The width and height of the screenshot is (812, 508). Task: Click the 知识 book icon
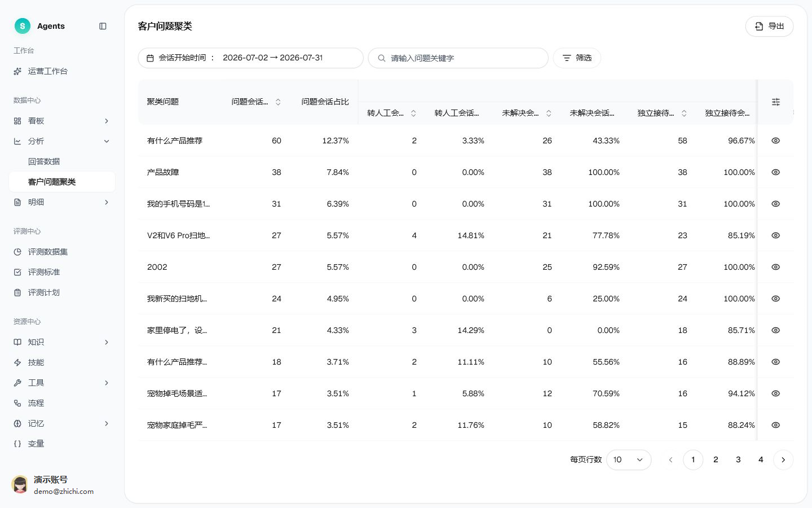tap(17, 342)
